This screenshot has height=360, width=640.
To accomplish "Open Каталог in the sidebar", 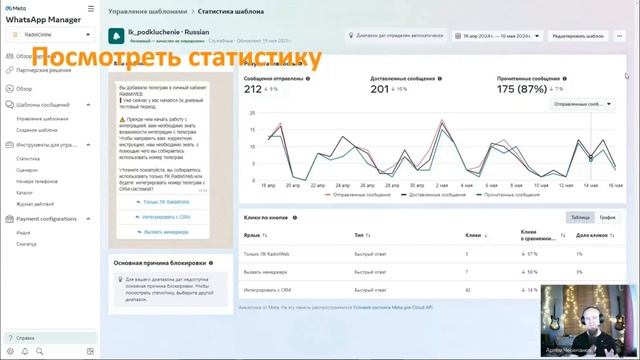I will 24,193.
